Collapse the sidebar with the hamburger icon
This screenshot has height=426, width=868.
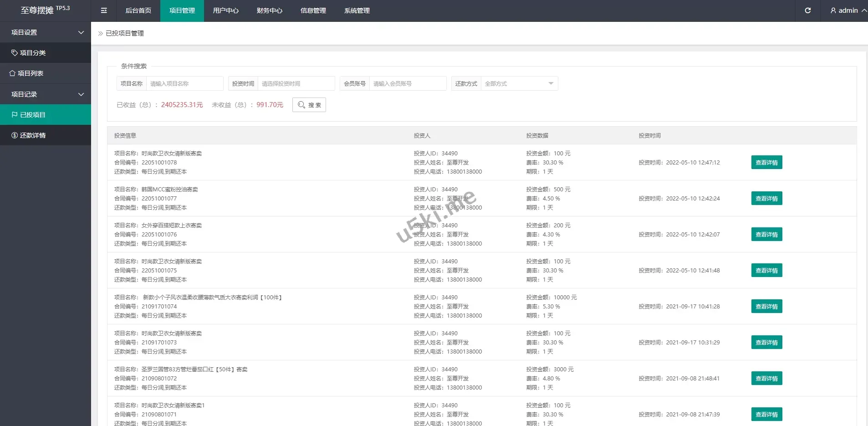tap(104, 10)
